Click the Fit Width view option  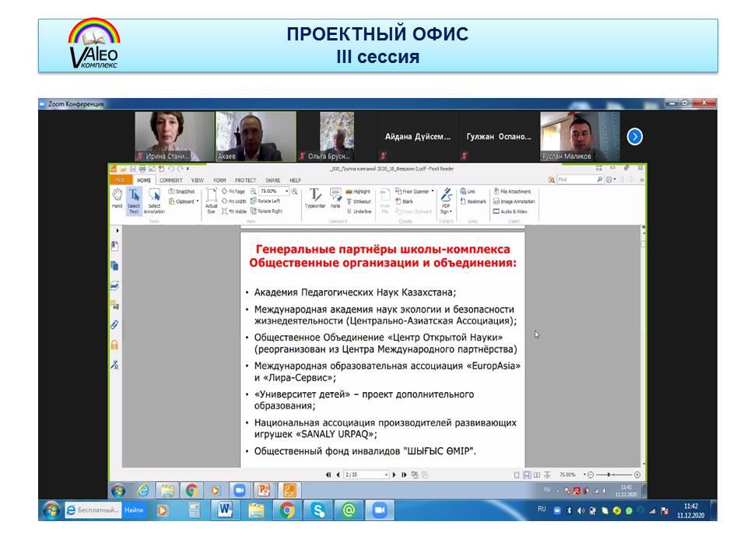tap(234, 201)
